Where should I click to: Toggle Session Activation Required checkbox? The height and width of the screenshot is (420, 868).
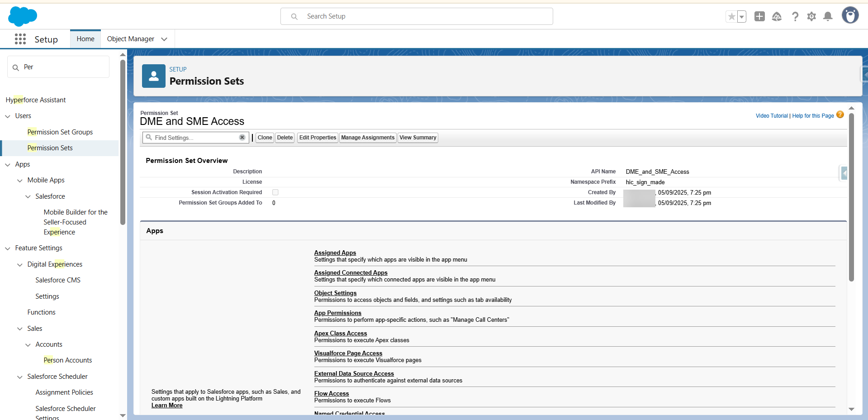275,192
